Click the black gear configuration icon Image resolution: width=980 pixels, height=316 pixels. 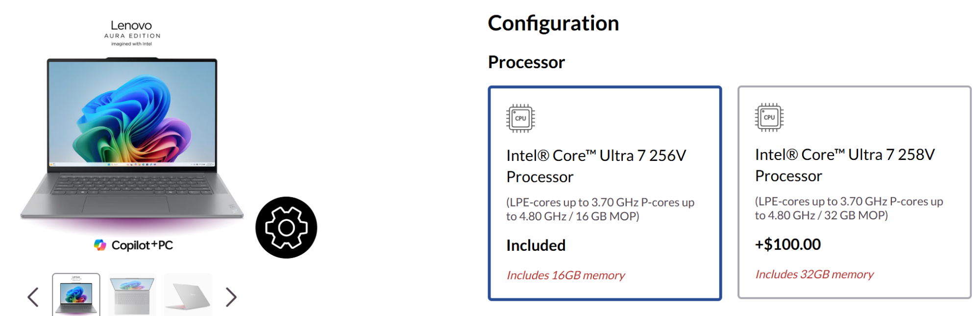[x=286, y=228]
